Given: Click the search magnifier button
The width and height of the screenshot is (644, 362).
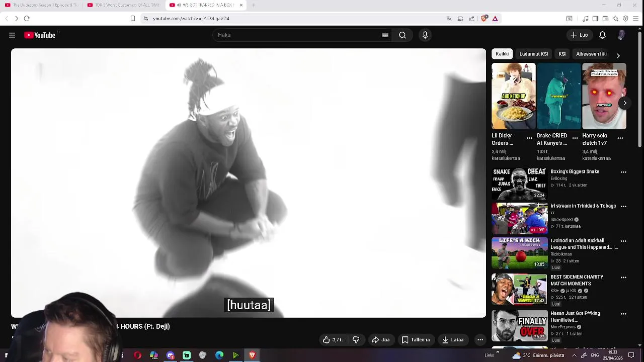Looking at the screenshot, I should coord(403,35).
